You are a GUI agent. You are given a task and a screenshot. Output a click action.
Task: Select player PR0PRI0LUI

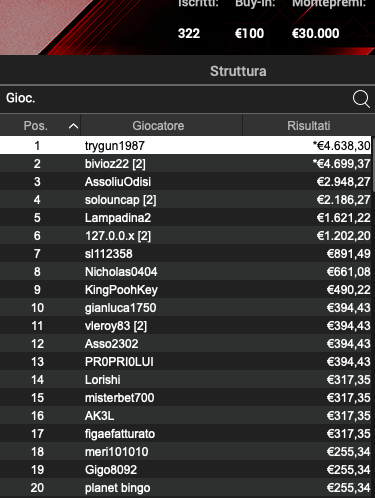[185, 361]
